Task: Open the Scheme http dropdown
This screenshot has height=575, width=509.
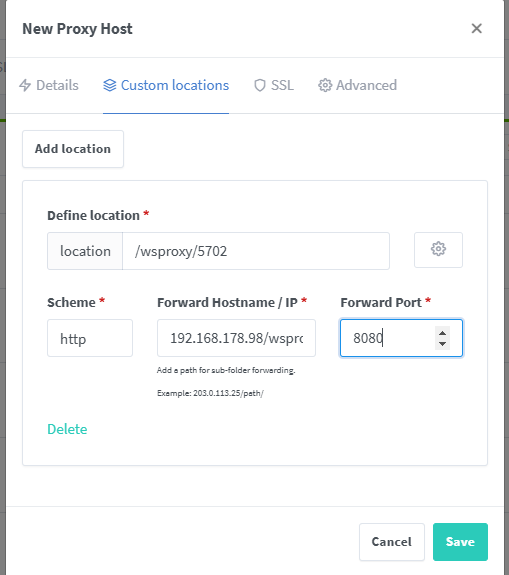Action: (90, 338)
